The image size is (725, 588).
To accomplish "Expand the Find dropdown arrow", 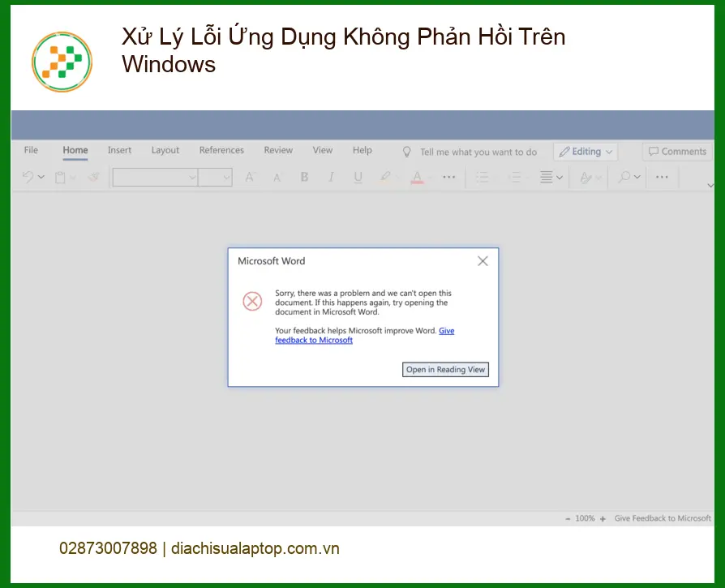I will (x=637, y=177).
